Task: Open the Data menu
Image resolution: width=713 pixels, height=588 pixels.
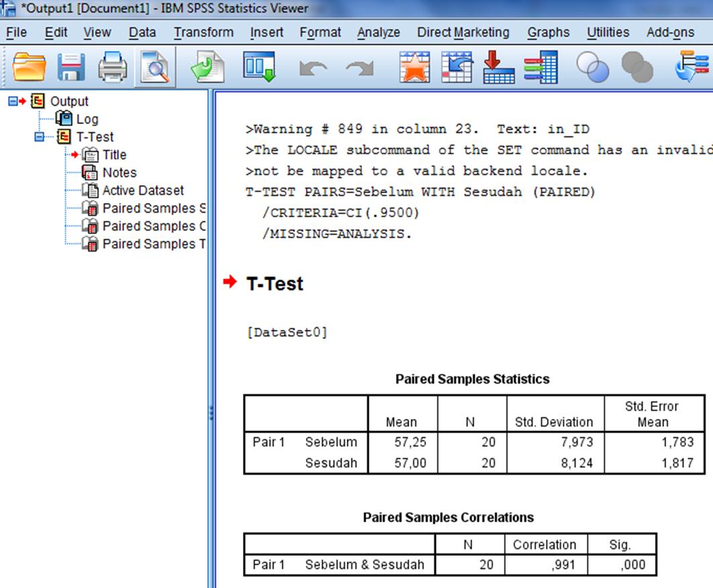Action: [x=142, y=32]
